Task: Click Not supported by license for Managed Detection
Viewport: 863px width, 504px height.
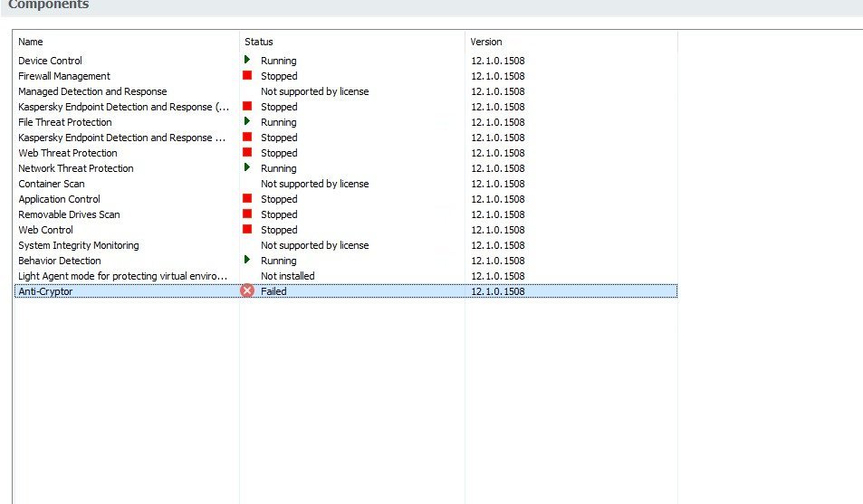Action: 315,91
